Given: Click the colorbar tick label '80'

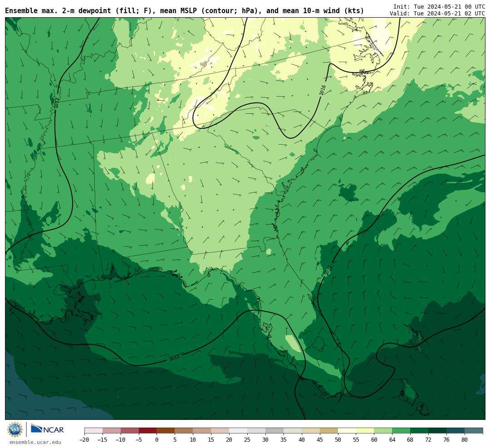Looking at the screenshot, I should click(465, 440).
